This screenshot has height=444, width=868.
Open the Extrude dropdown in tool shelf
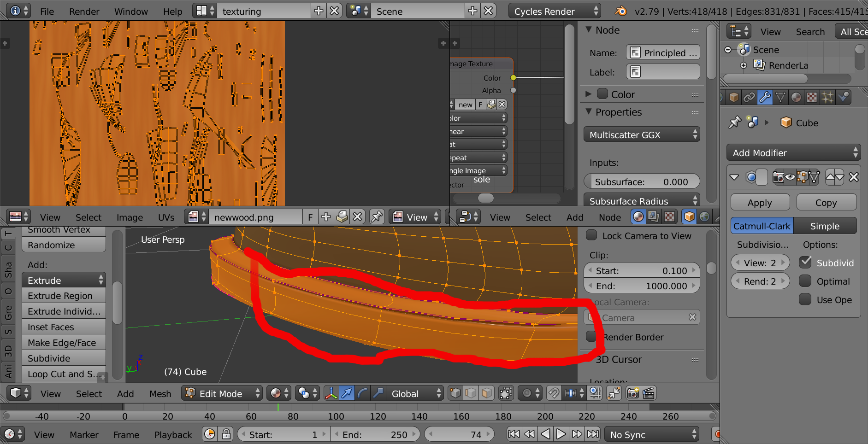(64, 280)
